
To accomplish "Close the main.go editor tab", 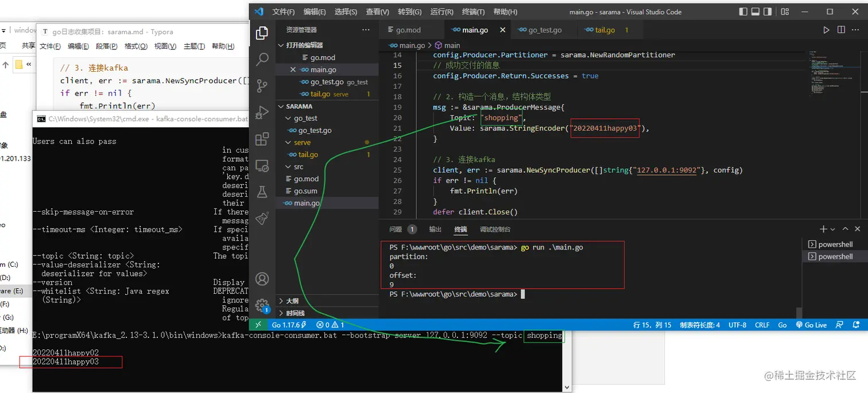I will (x=503, y=30).
